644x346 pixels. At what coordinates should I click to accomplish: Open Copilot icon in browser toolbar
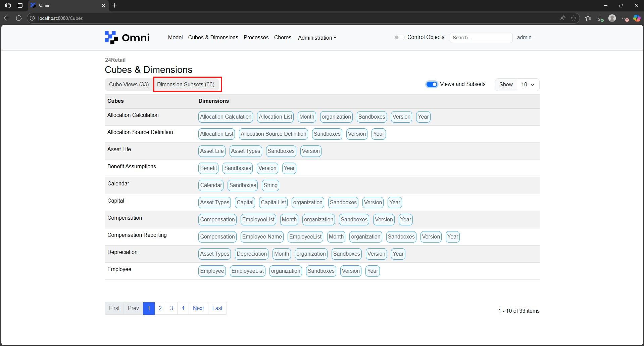(637, 18)
